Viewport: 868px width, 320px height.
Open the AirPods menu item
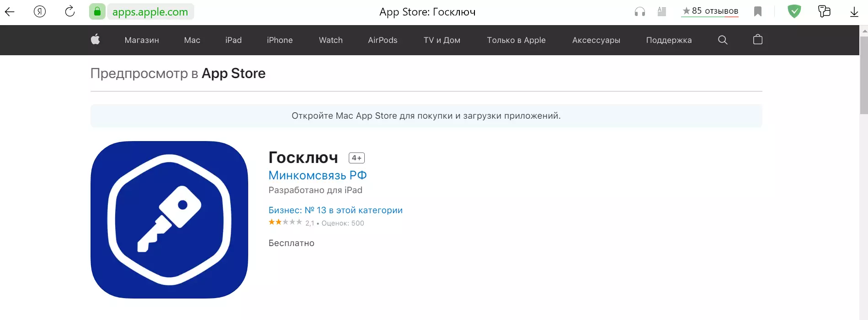[383, 40]
